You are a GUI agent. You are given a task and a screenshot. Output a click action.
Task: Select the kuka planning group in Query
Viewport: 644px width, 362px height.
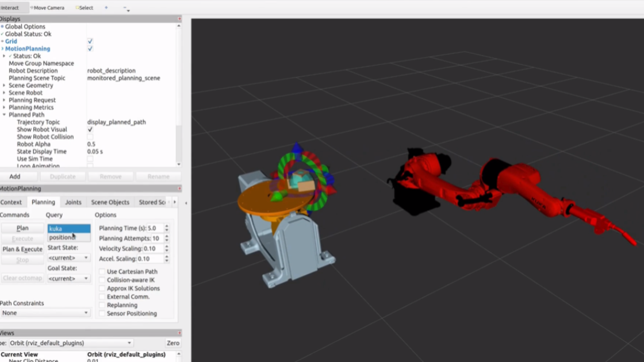[x=68, y=229]
